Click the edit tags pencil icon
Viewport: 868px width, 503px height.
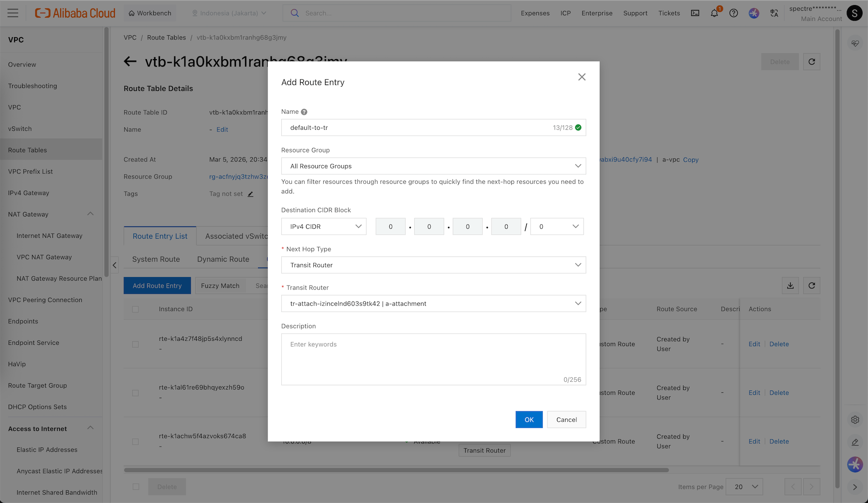250,194
